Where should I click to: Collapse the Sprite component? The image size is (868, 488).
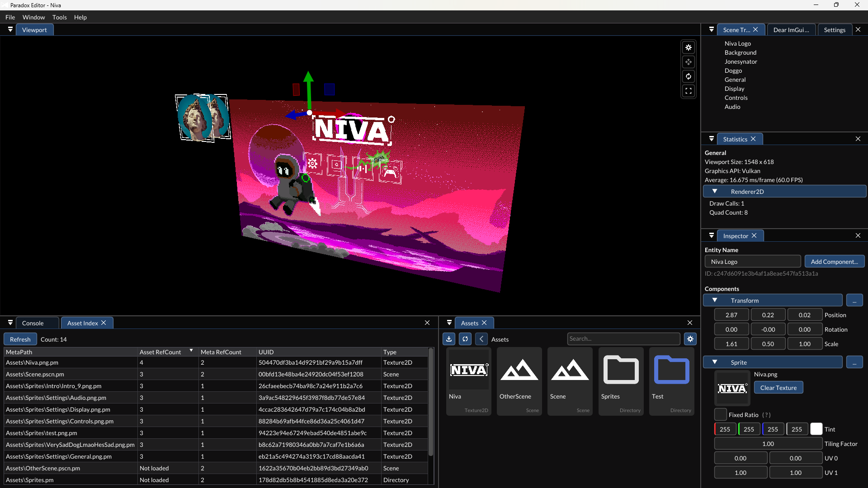pos(715,362)
